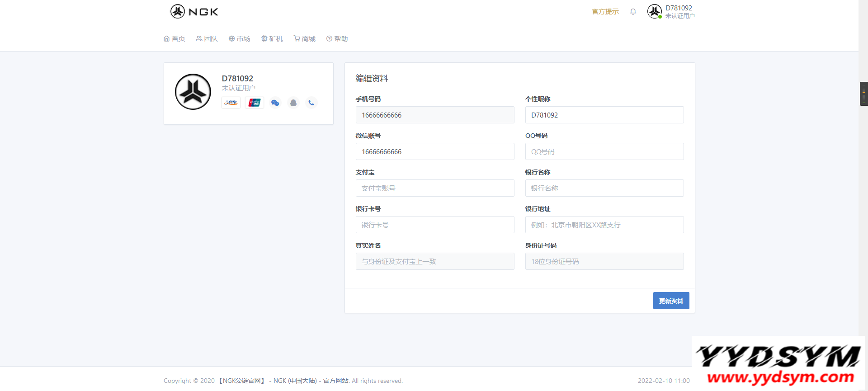
Task: Navigate to 矿机 mining machines
Action: click(x=272, y=39)
